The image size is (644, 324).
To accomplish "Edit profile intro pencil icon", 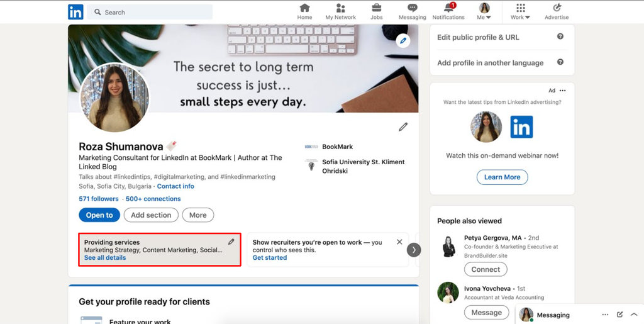I will pyautogui.click(x=403, y=127).
